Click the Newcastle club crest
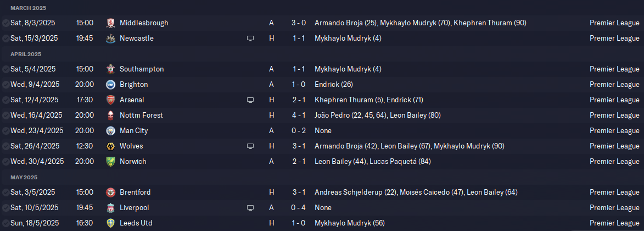The height and width of the screenshot is (231, 644). click(x=111, y=38)
